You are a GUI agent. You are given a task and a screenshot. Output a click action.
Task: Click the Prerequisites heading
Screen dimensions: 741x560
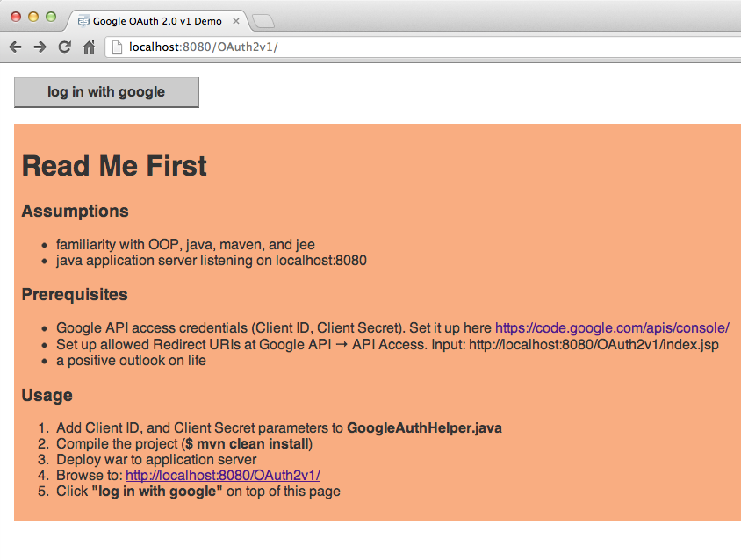75,294
